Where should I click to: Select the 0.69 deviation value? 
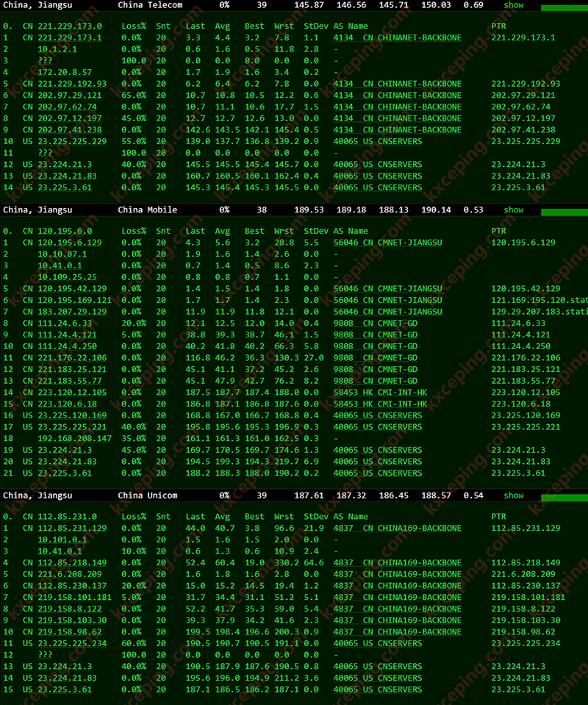(473, 5)
